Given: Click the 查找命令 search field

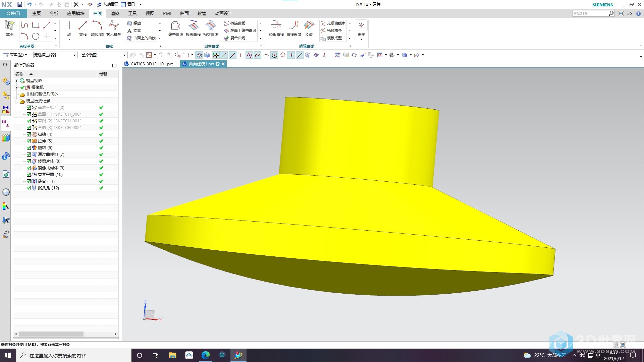Looking at the screenshot, I should point(590,13).
